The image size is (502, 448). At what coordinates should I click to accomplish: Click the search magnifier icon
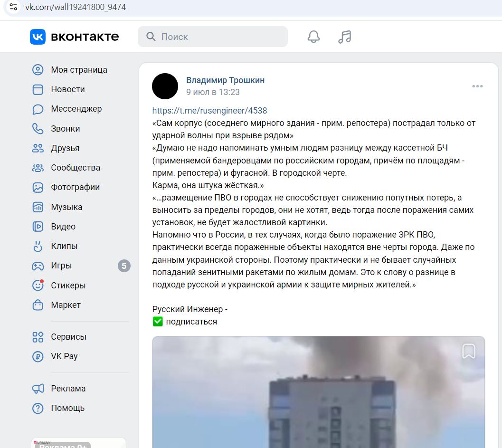pyautogui.click(x=151, y=37)
